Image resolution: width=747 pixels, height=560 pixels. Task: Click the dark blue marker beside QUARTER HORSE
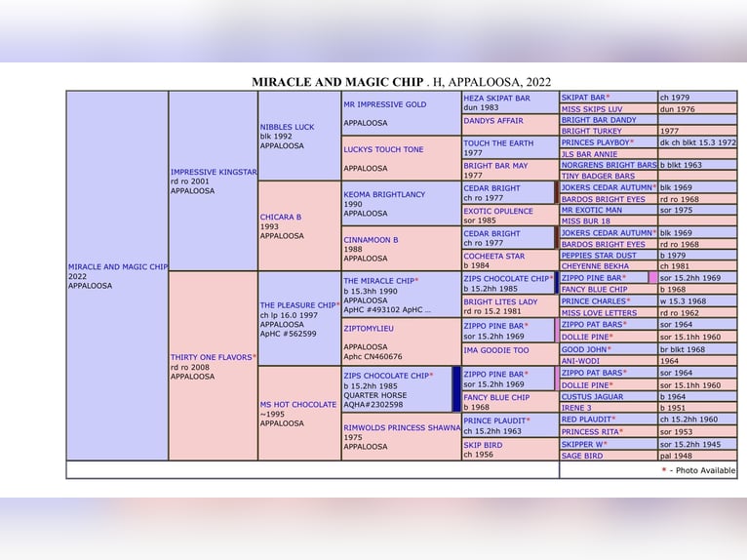point(456,389)
